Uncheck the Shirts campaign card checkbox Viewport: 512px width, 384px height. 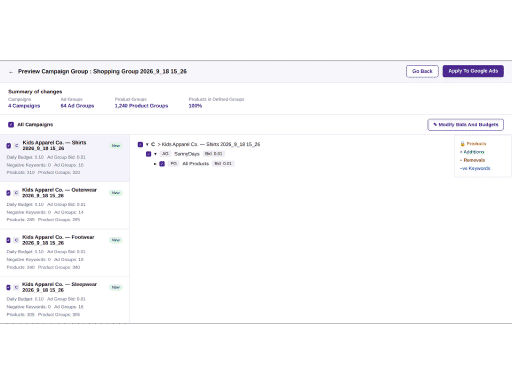pos(9,146)
